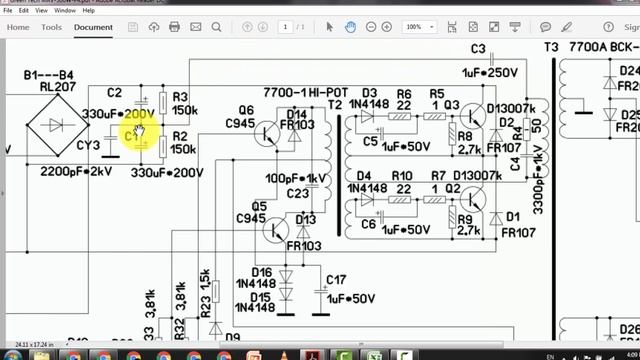Screen dimensions: 640x360
Task: Click the 7700-1 HI-POT label
Action: [x=306, y=93]
